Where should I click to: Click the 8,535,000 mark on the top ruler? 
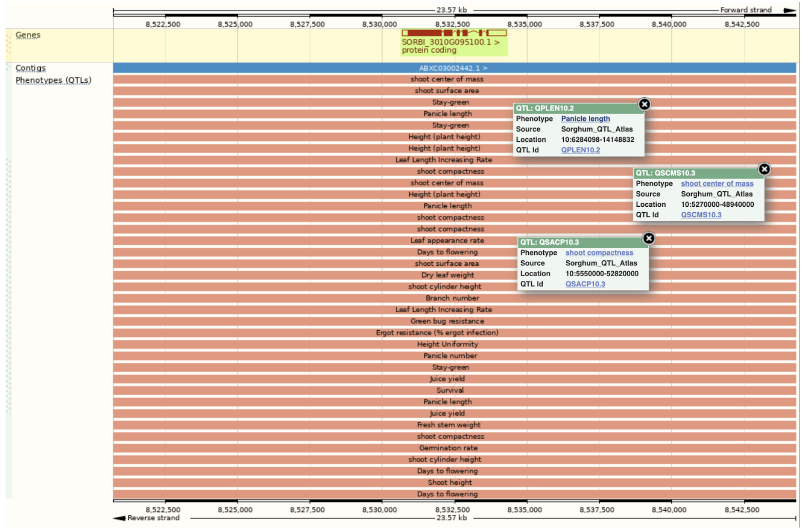tap(524, 24)
